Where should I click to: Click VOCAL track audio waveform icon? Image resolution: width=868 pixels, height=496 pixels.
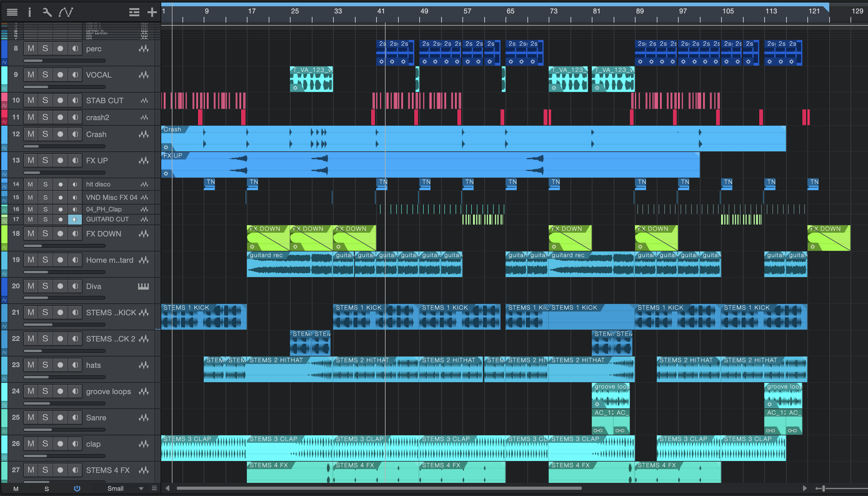[144, 75]
